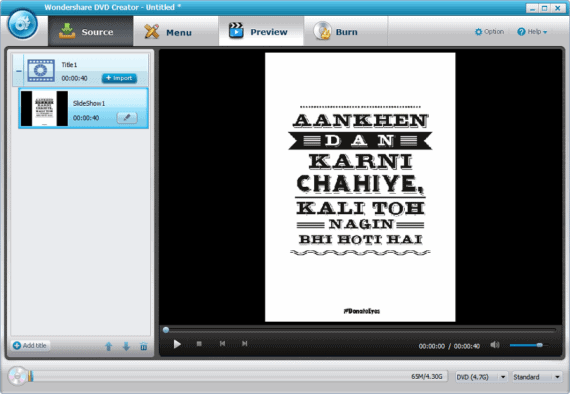Click the 00:00:40 total time display

tap(467, 346)
